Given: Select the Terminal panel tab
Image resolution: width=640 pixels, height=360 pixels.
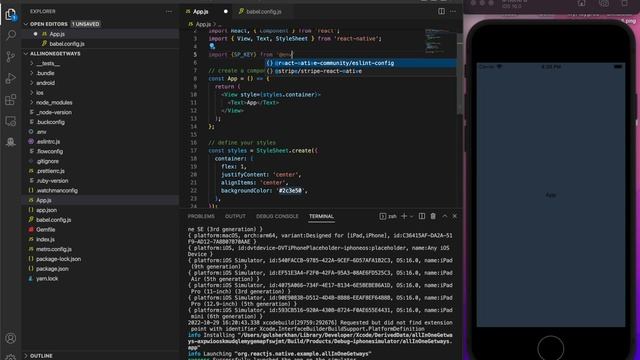Looking at the screenshot, I should 321,216.
